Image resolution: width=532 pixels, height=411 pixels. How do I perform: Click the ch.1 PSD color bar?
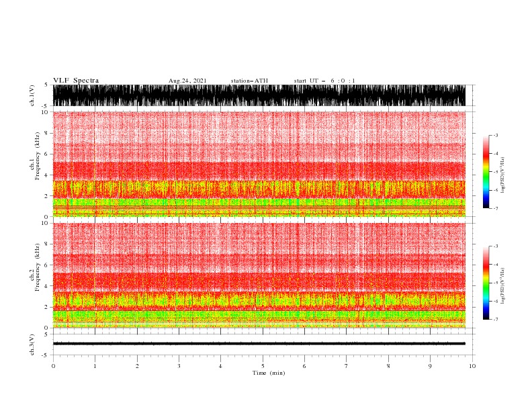pyautogui.click(x=486, y=172)
